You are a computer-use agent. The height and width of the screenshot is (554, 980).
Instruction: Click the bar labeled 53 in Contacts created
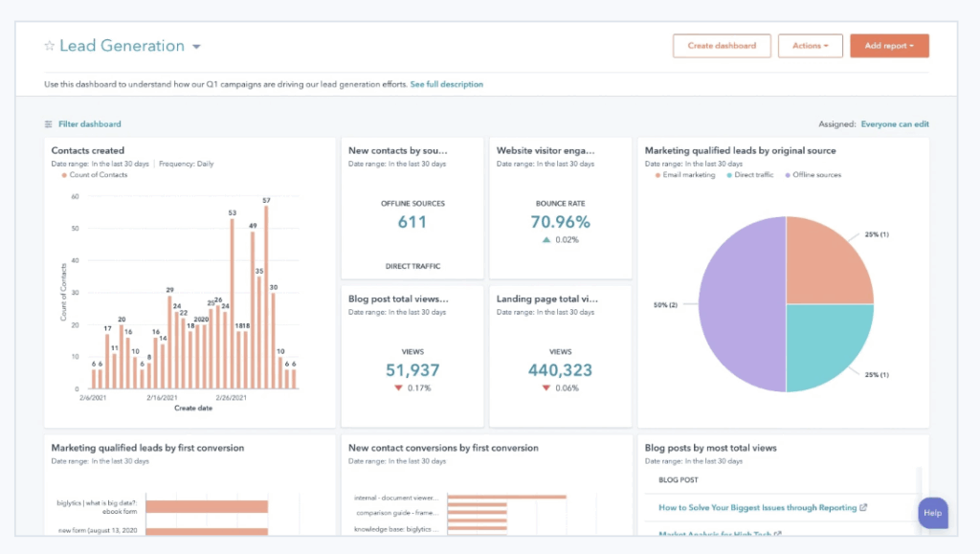(x=232, y=303)
